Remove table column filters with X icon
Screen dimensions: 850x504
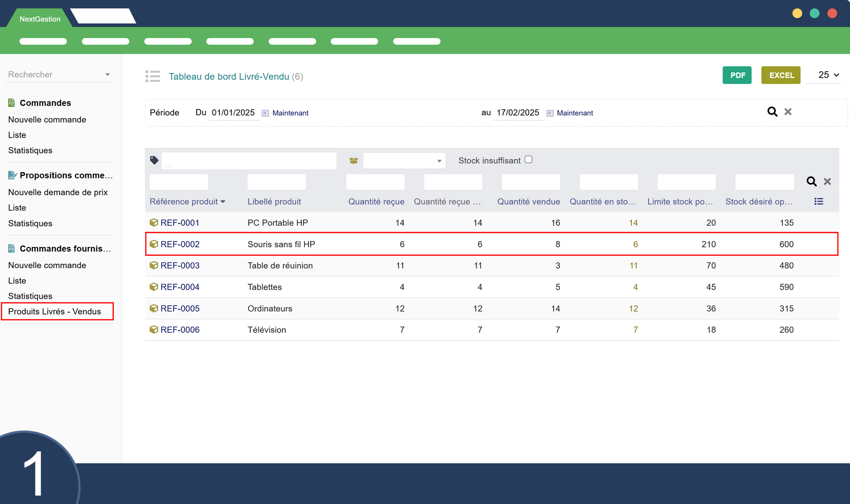[827, 181]
